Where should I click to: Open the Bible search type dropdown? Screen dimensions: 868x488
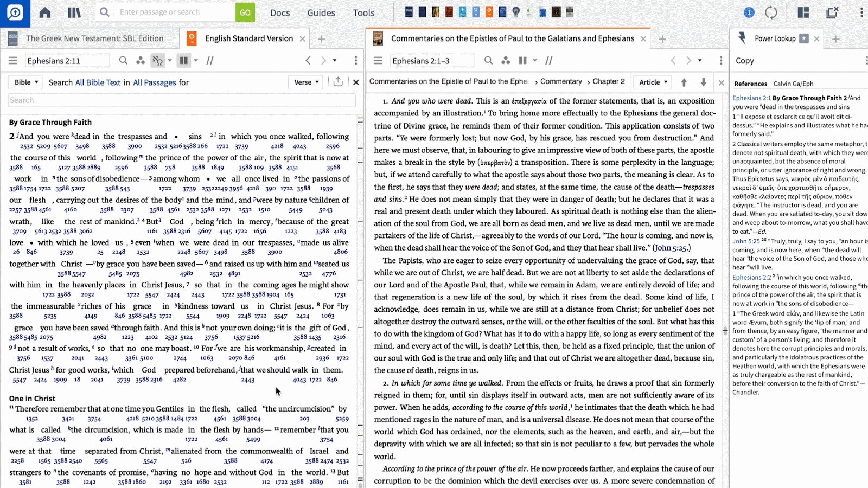tap(25, 82)
